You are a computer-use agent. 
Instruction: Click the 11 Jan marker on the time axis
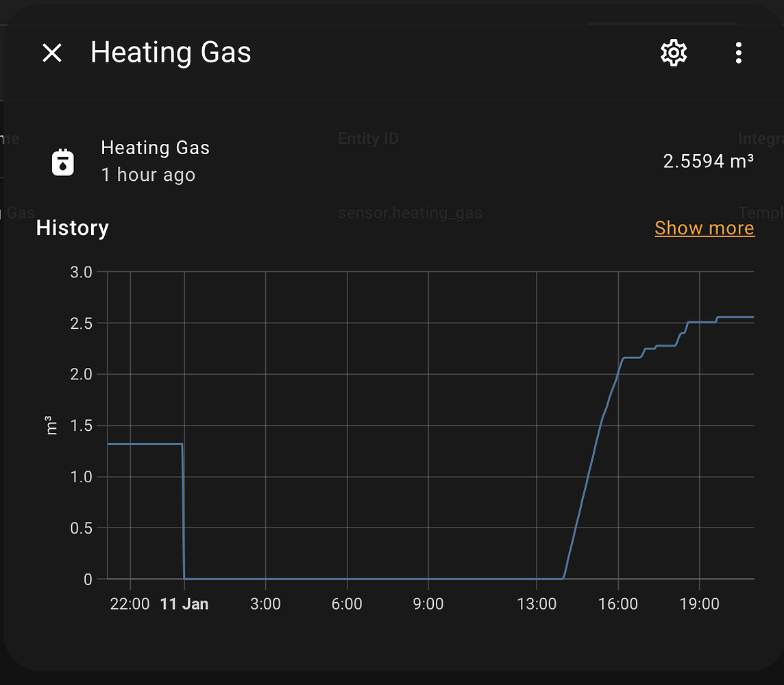184,604
